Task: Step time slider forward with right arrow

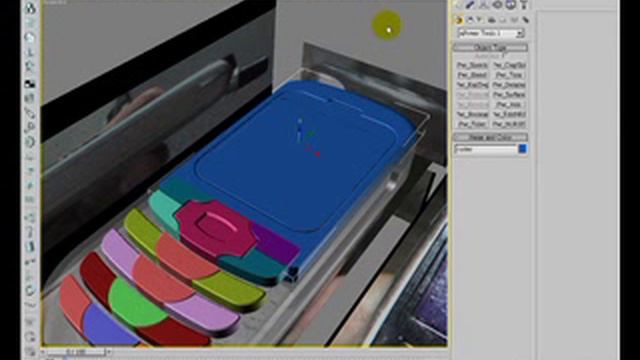Action: (109, 351)
